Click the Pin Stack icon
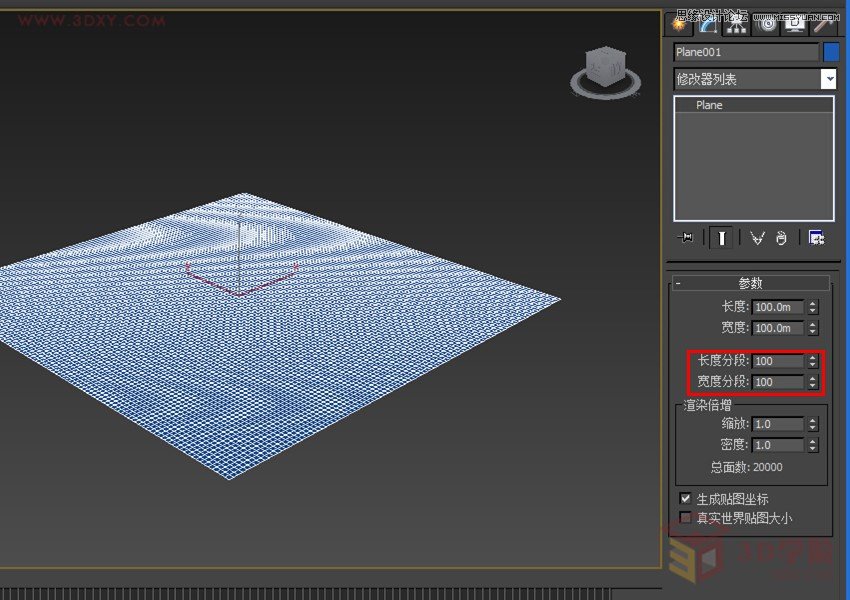The image size is (850, 600). pos(685,238)
